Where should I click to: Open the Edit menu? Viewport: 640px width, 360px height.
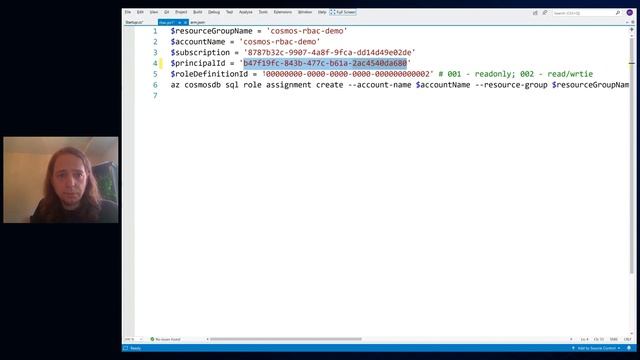click(140, 12)
